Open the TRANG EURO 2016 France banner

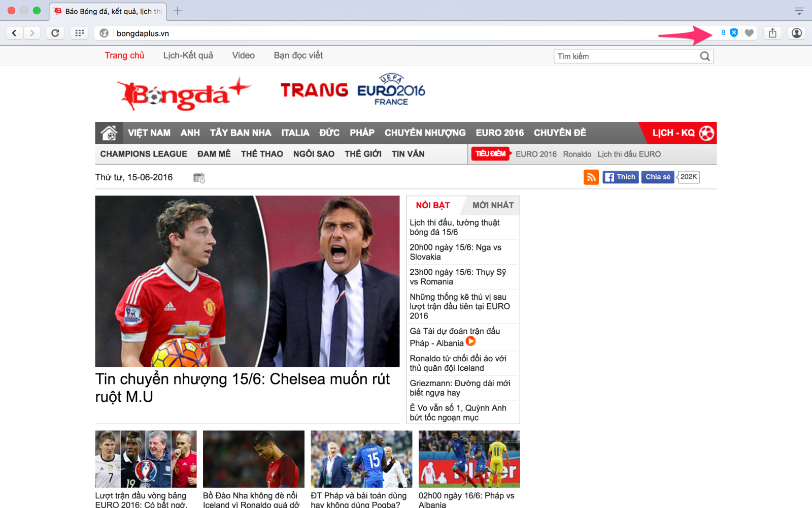pos(353,90)
